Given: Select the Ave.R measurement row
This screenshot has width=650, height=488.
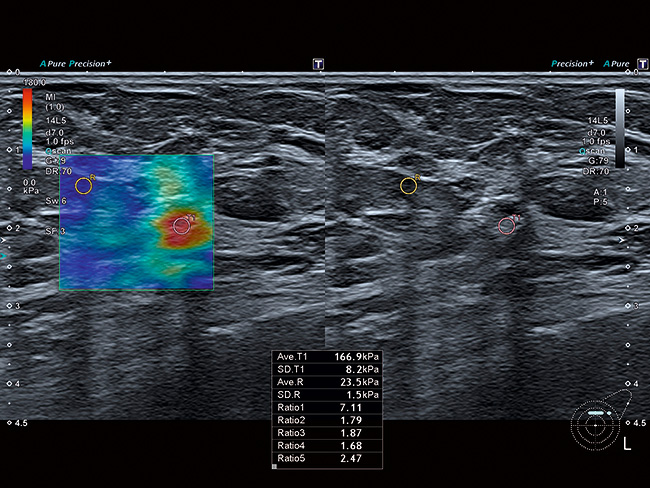Looking at the screenshot, I should 327,381.
